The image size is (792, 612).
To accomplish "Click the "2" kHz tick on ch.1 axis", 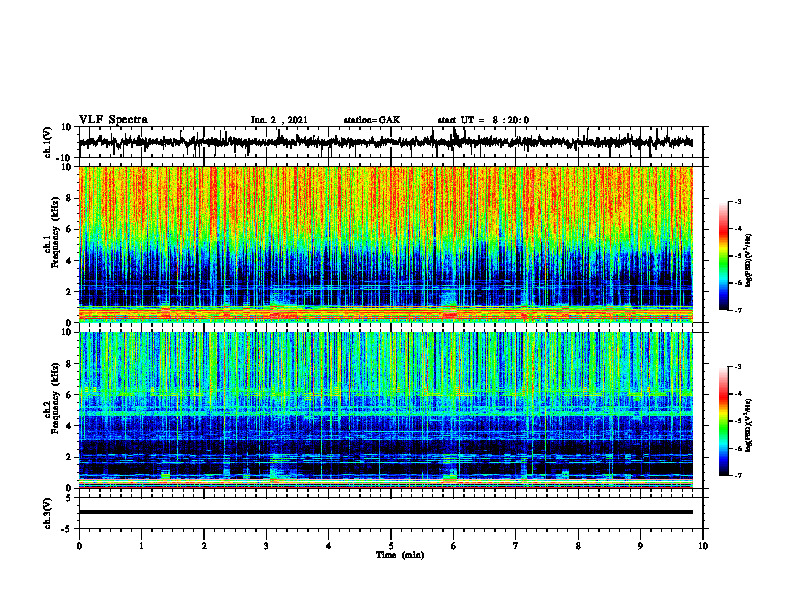I will click(x=69, y=292).
